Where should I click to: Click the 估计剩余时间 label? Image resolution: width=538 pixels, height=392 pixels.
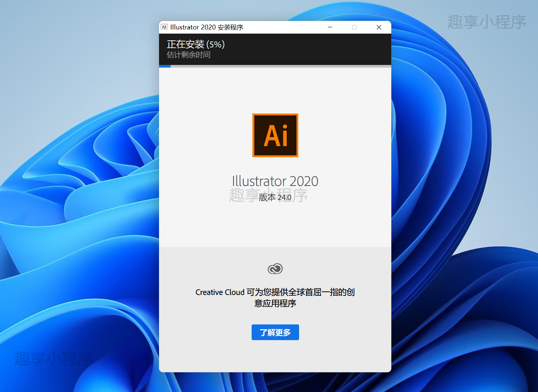(189, 55)
